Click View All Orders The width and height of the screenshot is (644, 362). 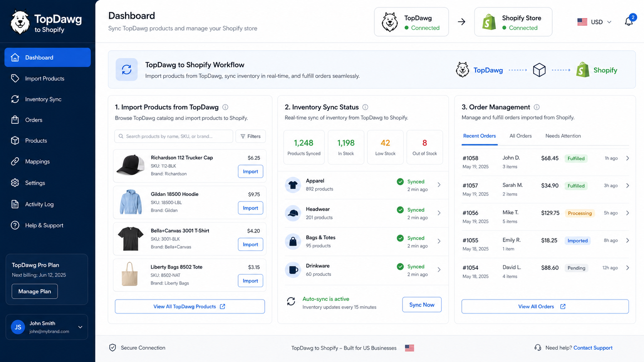tap(545, 307)
